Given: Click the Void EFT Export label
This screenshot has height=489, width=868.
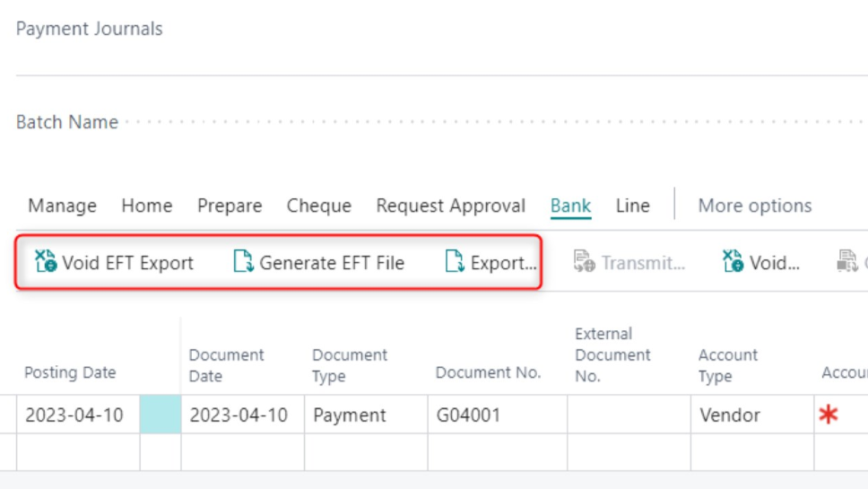Looking at the screenshot, I should [x=128, y=263].
